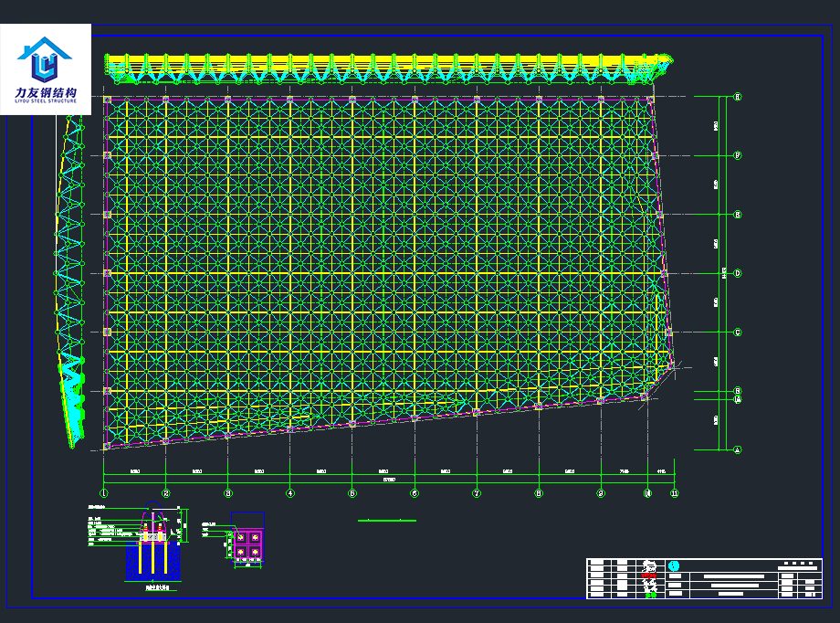Viewport: 840px width, 623px height.
Task: Click the left side elevation truss view
Action: [x=71, y=283]
